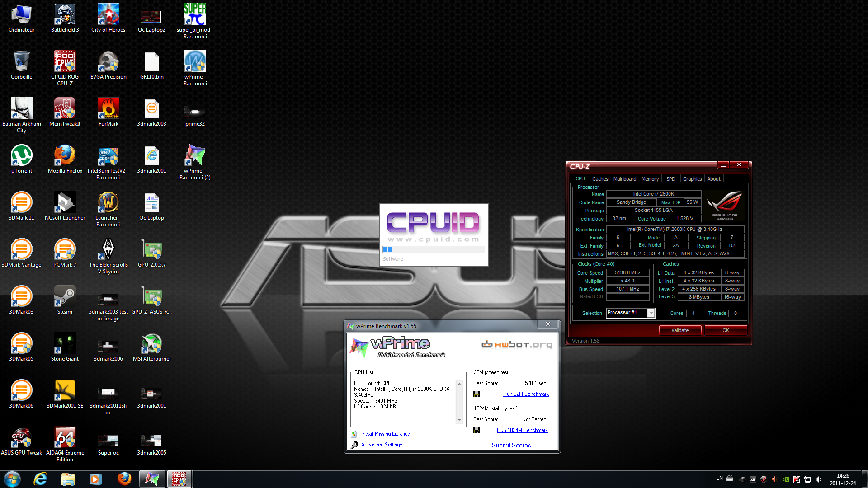Open 3DMark 11 desktop icon

[21, 206]
